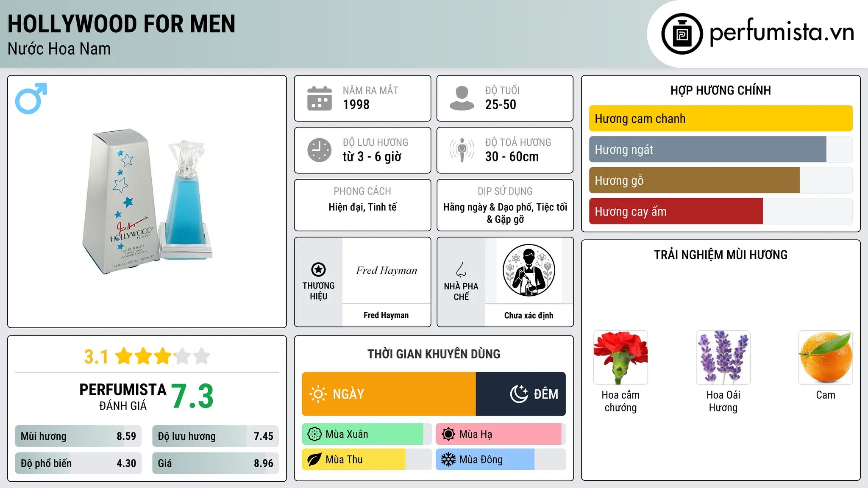Image resolution: width=868 pixels, height=488 pixels.
Task: Click the first gold rating star
Action: tap(124, 356)
